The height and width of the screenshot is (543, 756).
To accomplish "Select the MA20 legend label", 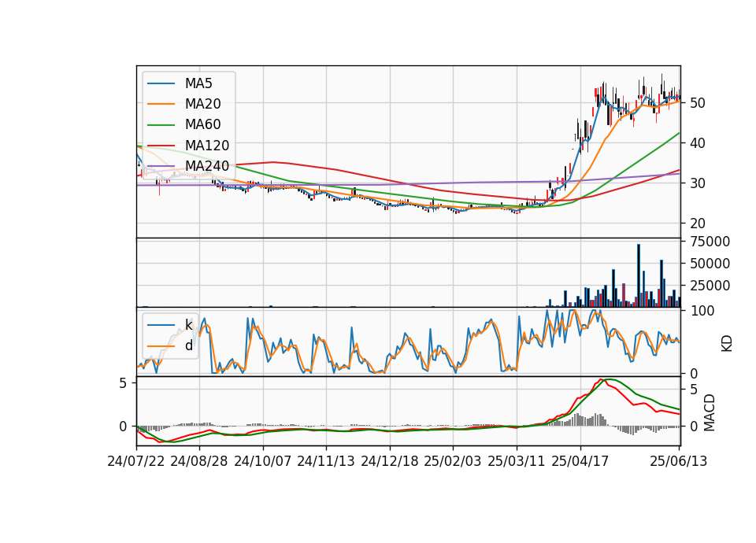I will (x=203, y=104).
